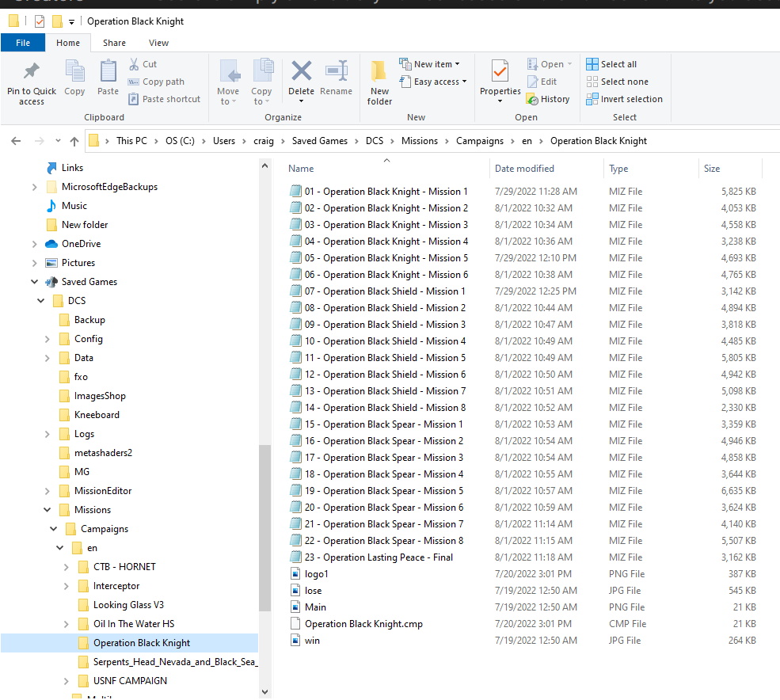Collapse the DCS folder tree node
Screen dimensions: 780x700
click(41, 300)
